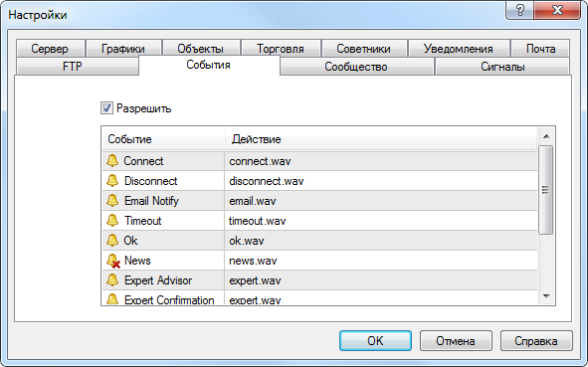Click the disabled bell icon for News
Image resolution: width=588 pixels, height=367 pixels.
coord(112,261)
